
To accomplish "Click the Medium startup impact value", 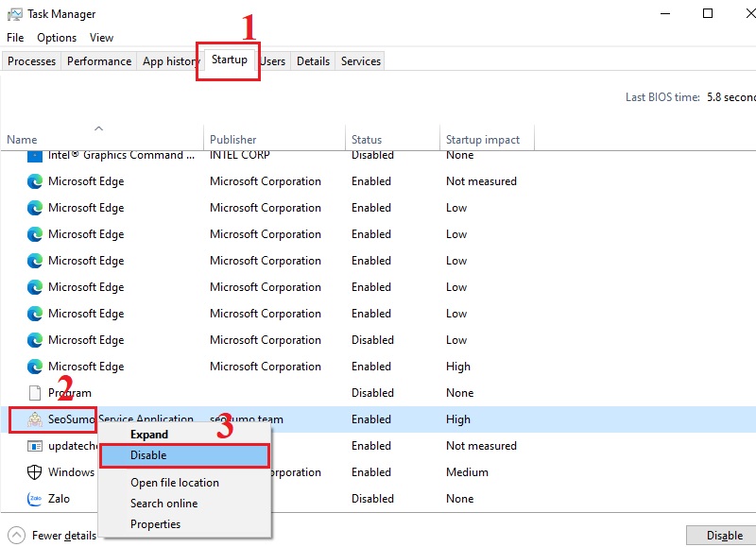I will [x=467, y=472].
